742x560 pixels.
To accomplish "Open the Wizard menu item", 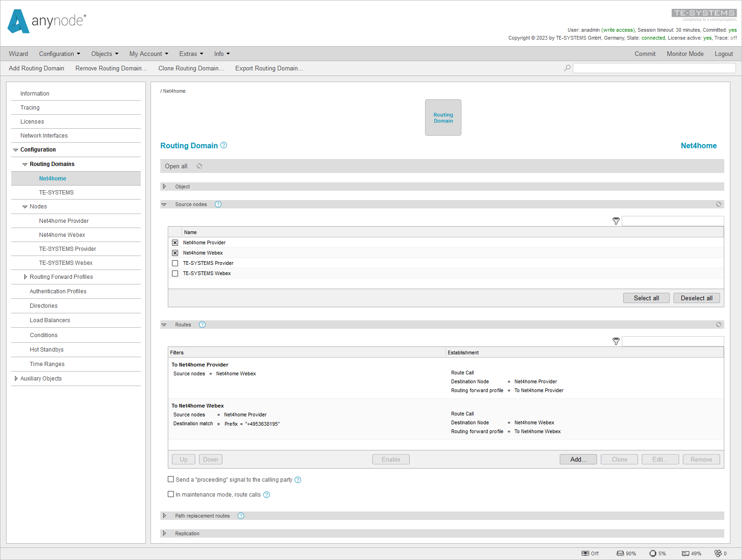I will pyautogui.click(x=18, y=54).
